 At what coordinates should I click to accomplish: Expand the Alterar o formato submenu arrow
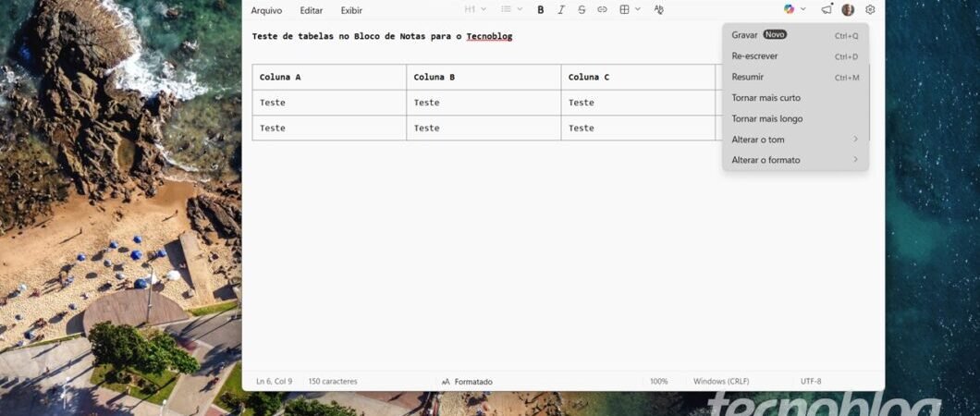coord(855,159)
